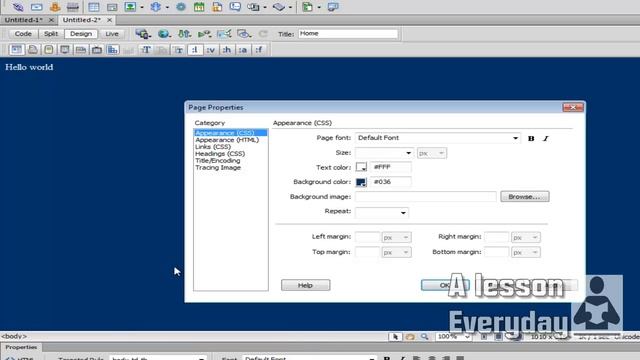This screenshot has height=360, width=640.
Task: Switch to the Untitled-2 document tab
Action: click(x=82, y=20)
